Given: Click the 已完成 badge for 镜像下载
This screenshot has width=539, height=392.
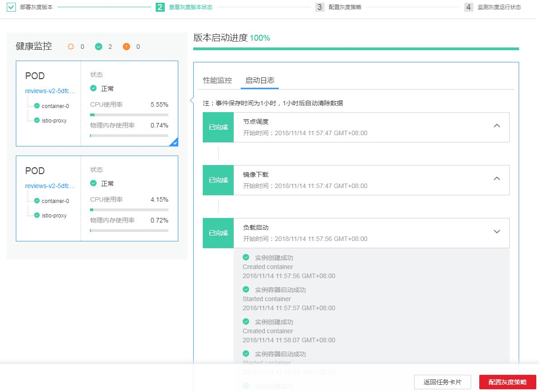Looking at the screenshot, I should [x=218, y=180].
